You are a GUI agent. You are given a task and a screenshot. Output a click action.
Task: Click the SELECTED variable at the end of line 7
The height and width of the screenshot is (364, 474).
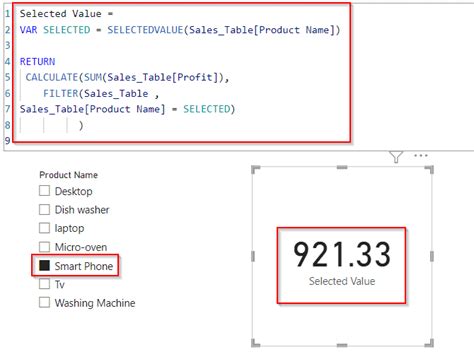(x=207, y=109)
